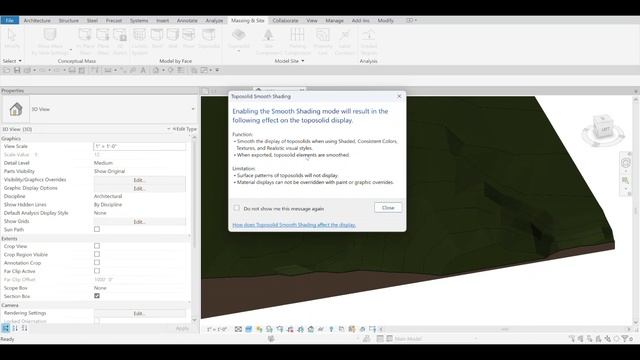The image size is (640, 360).
Task: Click the Toposolid tool in Model Site
Action: click(239, 40)
